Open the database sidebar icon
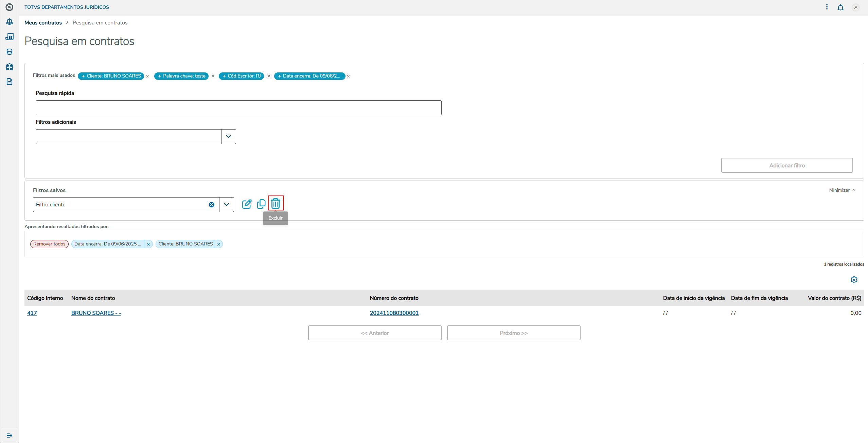Viewport: 868px width, 443px height. pyautogui.click(x=10, y=52)
